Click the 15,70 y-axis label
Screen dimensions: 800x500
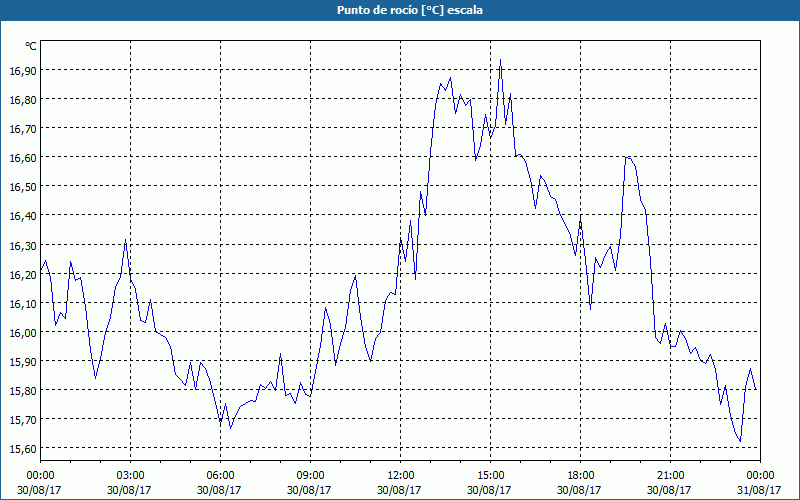(x=23, y=420)
